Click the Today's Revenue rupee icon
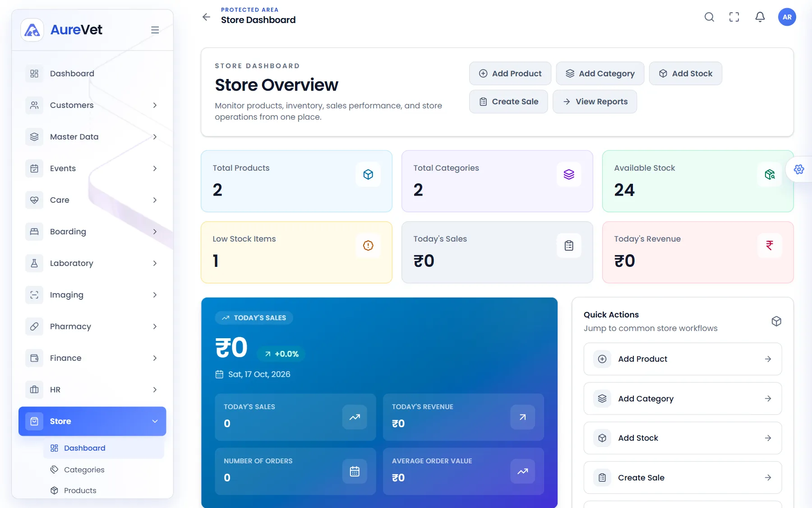 click(x=770, y=245)
